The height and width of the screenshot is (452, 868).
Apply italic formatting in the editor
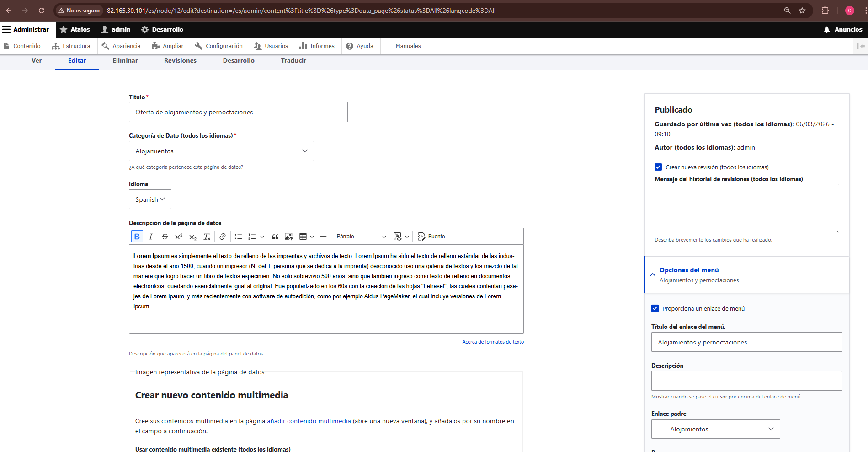pyautogui.click(x=150, y=237)
